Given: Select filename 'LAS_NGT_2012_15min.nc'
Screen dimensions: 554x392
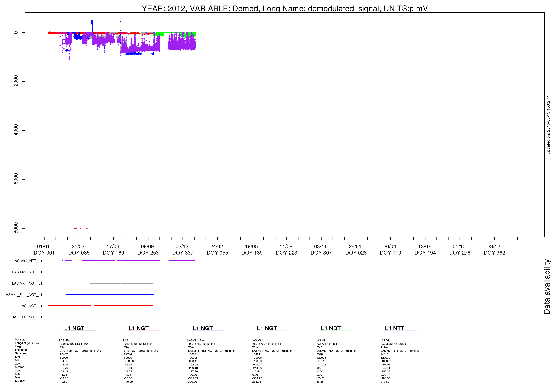Looking at the screenshot, I should (141, 351).
